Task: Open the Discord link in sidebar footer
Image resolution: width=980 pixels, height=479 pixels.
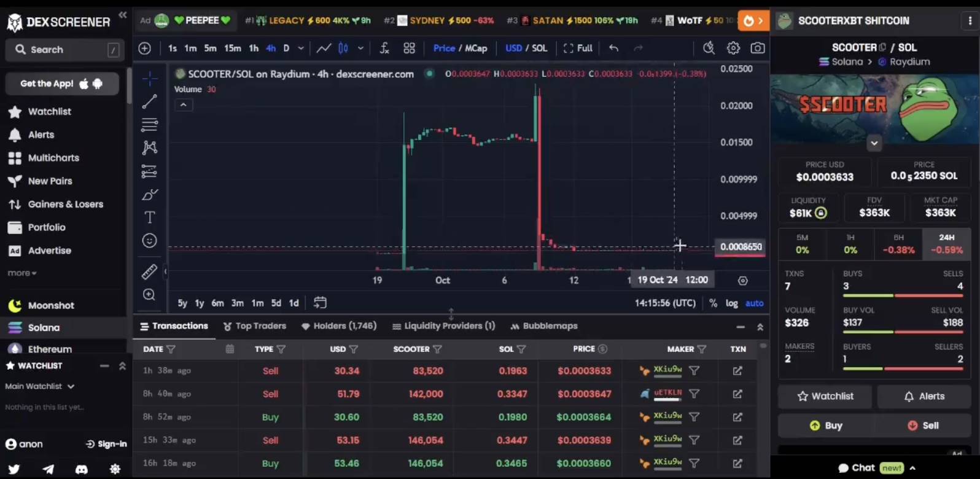Action: pos(81,469)
